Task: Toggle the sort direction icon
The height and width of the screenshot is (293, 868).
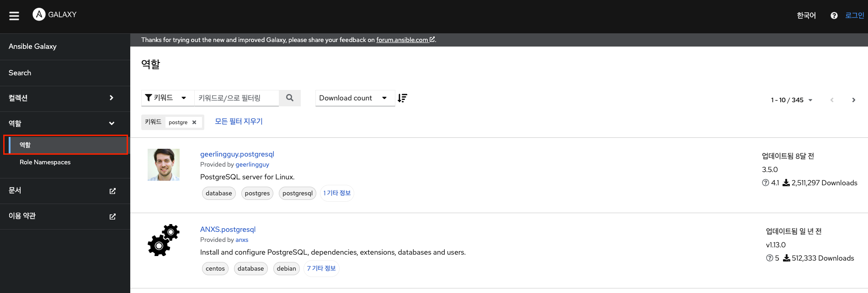Action: click(x=402, y=98)
